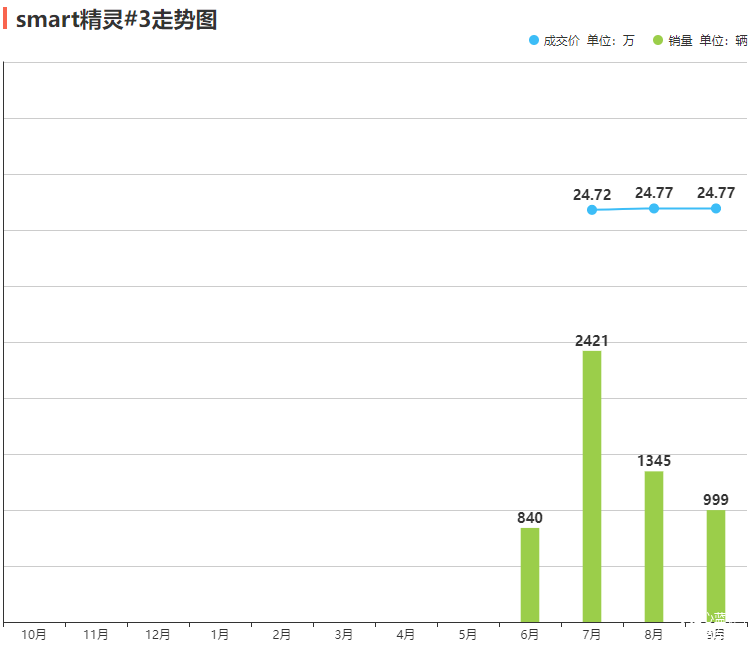Click the 7月 axis label
755x648 pixels.
(592, 635)
